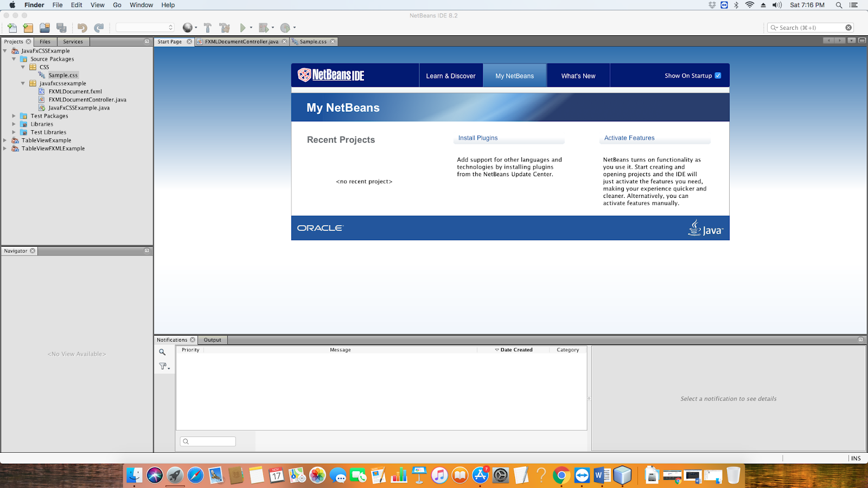Open TeamViewer from the dock
The image size is (868, 488).
[582, 476]
